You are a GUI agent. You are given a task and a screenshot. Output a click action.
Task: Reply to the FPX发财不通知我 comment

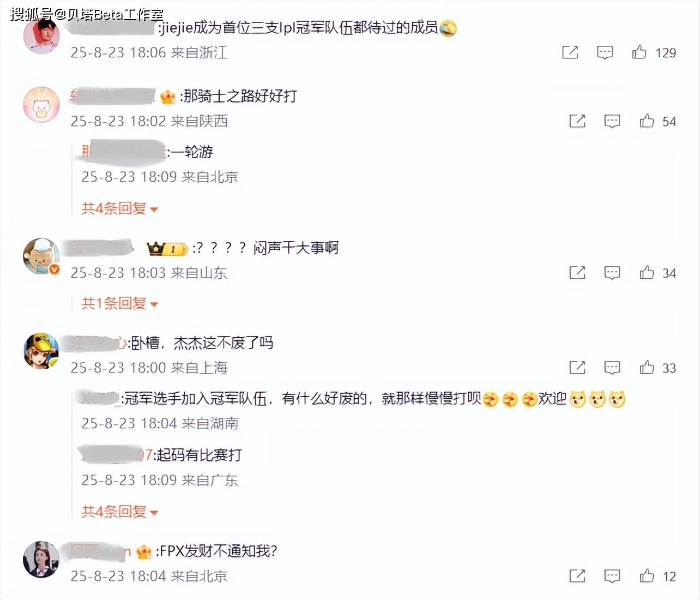click(612, 576)
